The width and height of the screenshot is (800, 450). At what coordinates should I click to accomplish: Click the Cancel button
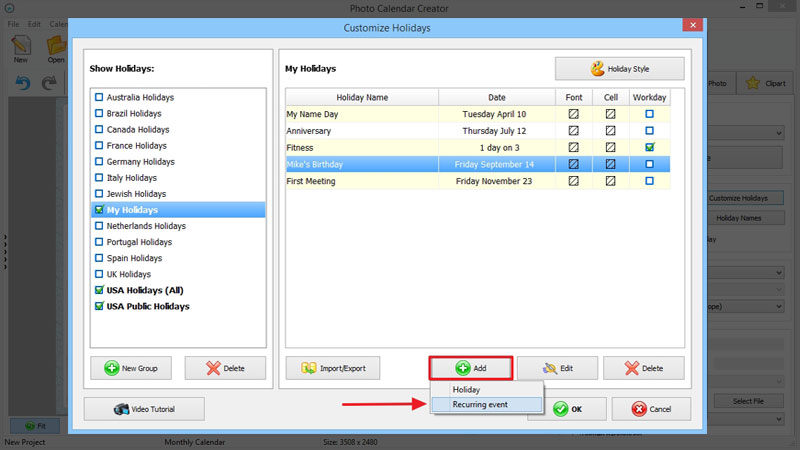coord(651,409)
